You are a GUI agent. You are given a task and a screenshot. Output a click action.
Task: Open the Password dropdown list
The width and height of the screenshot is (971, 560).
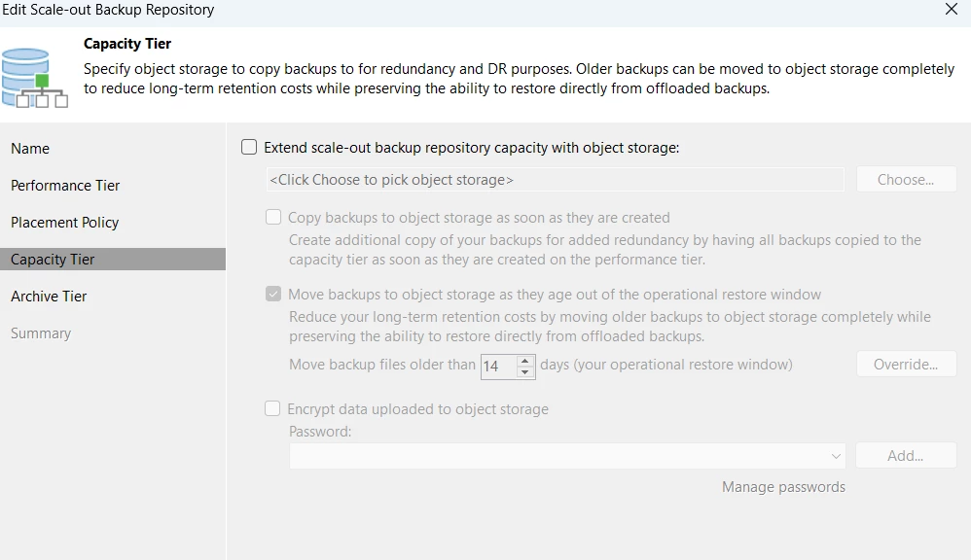tap(566, 456)
